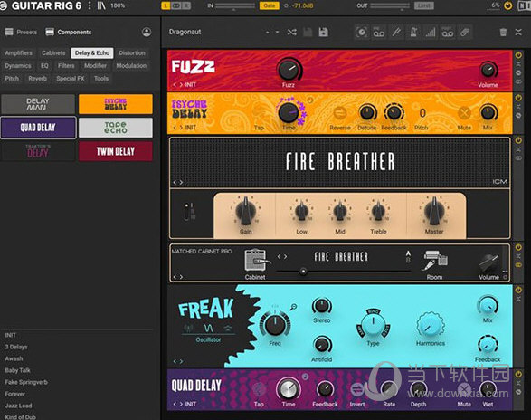Viewport: 531px width, 420px height.
Task: Step to next preset using Dragonaut down arrow
Action: 278,33
